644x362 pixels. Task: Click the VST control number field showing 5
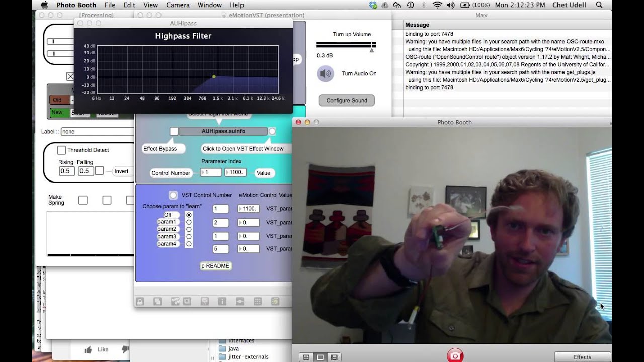[220, 248]
